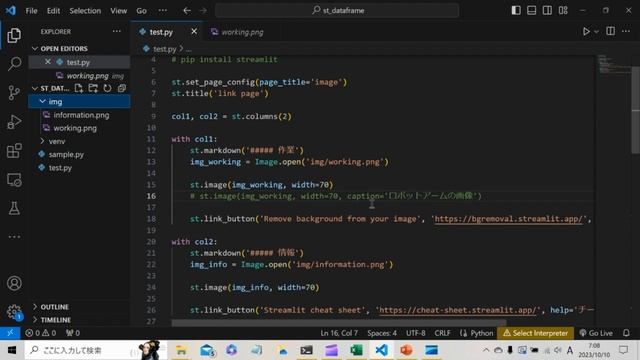Click the st_dataframe command center search box
Viewport: 640px width, 360px height.
337,11
